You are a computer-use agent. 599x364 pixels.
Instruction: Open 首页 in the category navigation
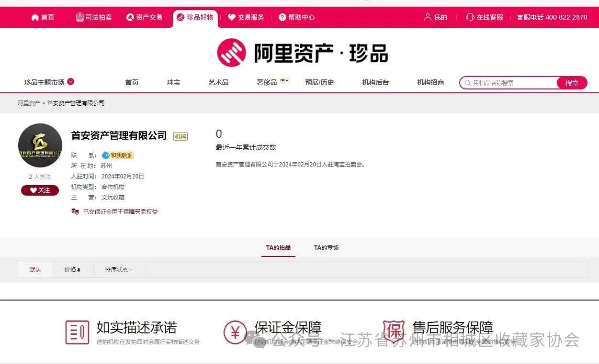[x=132, y=82]
